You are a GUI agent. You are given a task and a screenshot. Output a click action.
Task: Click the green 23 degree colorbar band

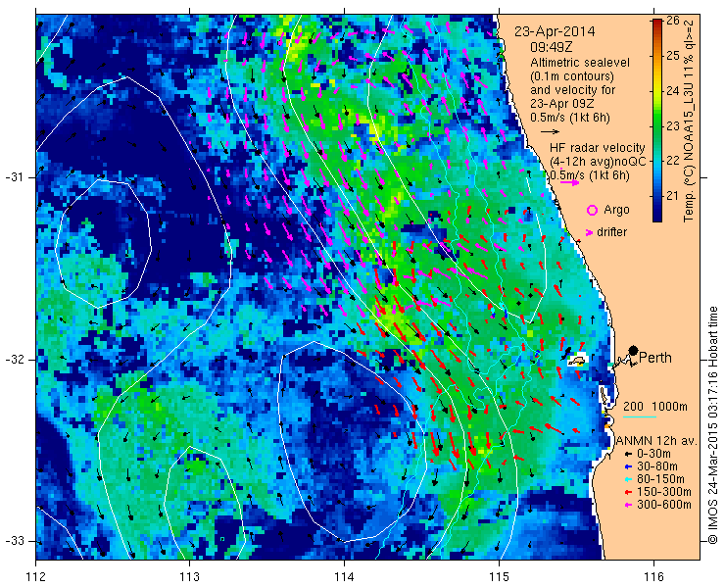tap(657, 125)
